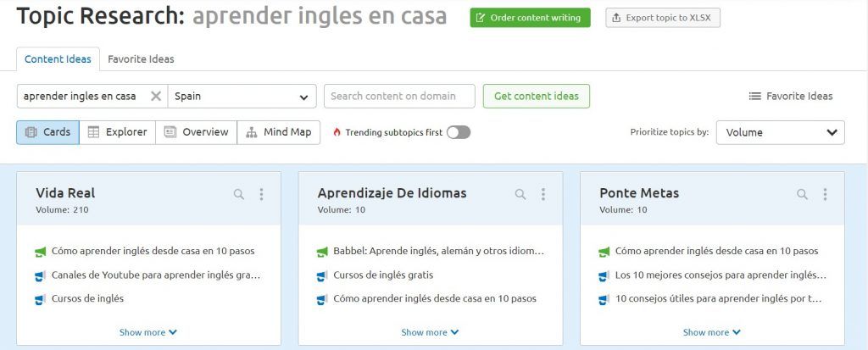
Task: Click the Order content writing button
Action: (531, 18)
